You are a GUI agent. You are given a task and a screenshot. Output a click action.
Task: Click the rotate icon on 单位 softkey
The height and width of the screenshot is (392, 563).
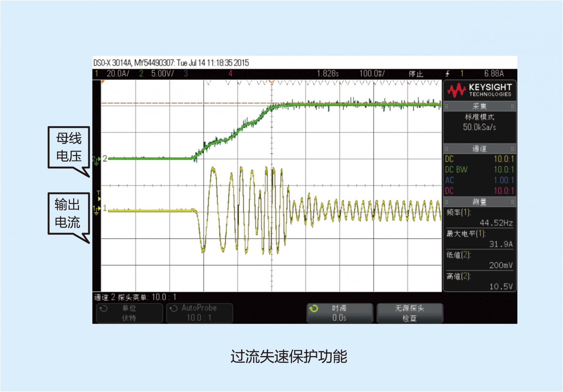click(x=104, y=308)
